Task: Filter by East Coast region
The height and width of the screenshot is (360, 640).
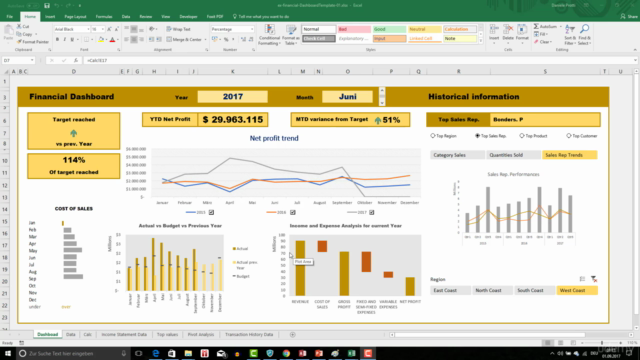Action: click(x=450, y=290)
